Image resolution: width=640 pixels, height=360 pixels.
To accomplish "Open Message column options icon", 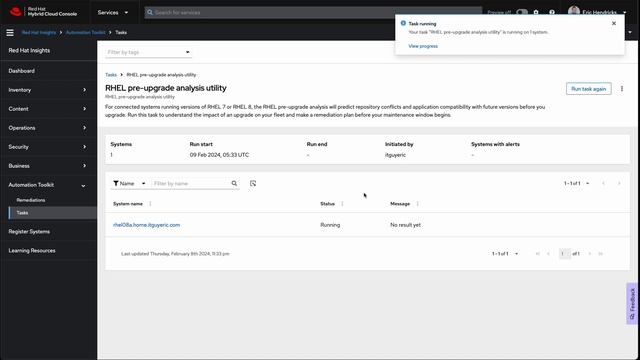I will [x=417, y=204].
